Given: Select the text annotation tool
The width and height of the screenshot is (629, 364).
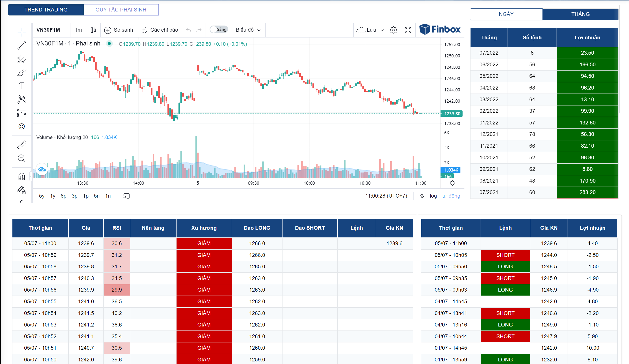Looking at the screenshot, I should pyautogui.click(x=22, y=86).
